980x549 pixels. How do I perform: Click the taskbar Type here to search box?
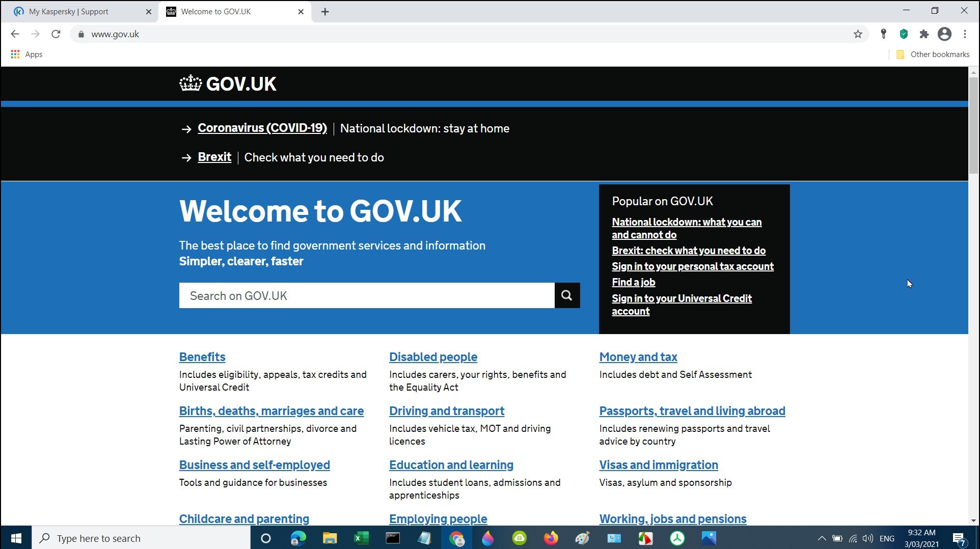(x=141, y=538)
